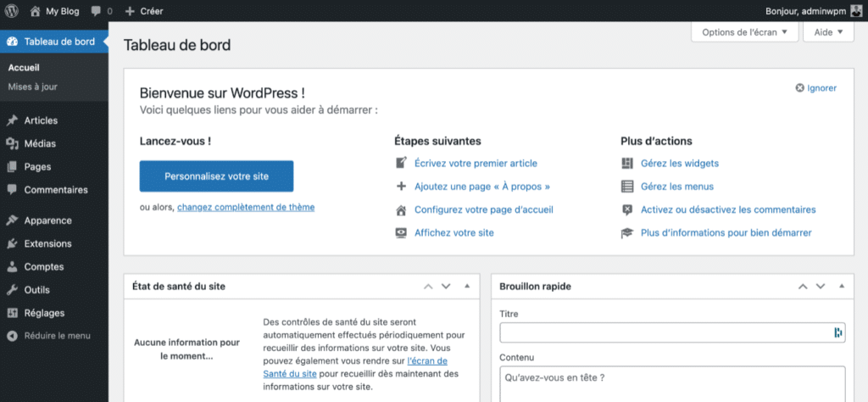Open the comments bubble icon in admin bar
This screenshot has width=868, height=402.
97,11
